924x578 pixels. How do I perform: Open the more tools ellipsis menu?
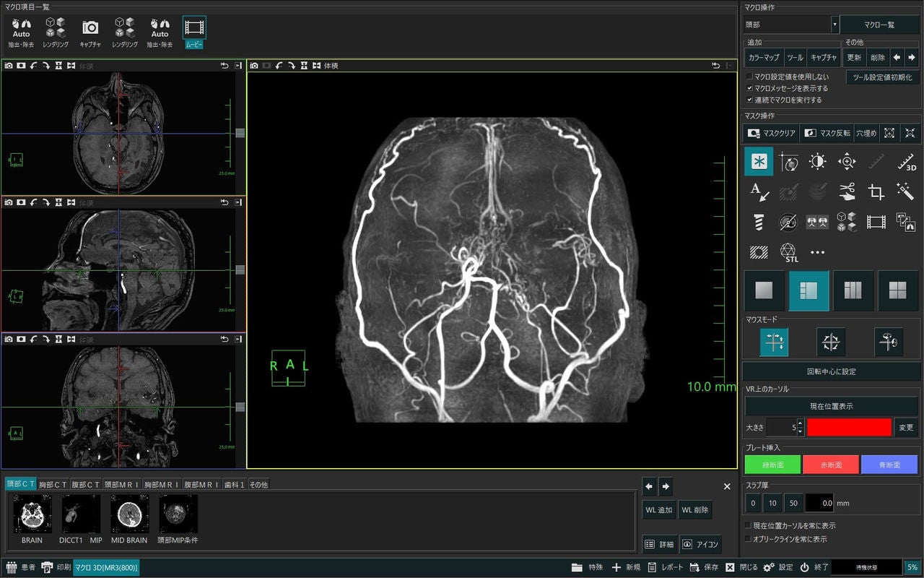point(817,252)
